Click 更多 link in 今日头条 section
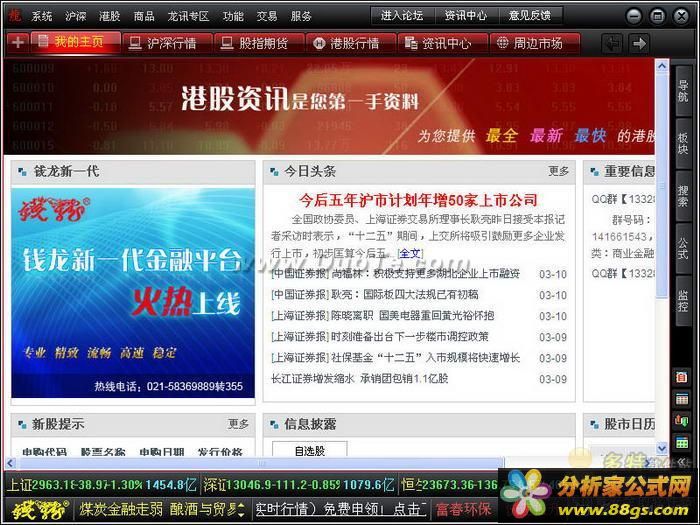The image size is (700, 525). [558, 171]
